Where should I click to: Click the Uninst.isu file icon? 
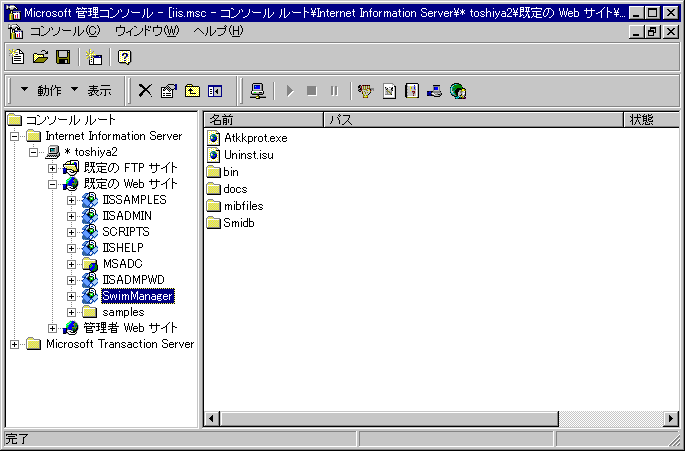click(214, 155)
